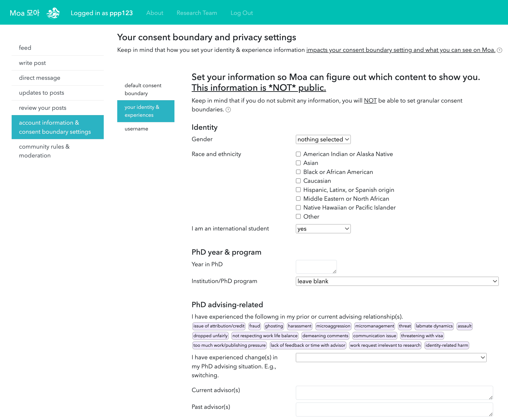The width and height of the screenshot is (508, 420).
Task: Check the Other race checkbox
Action: coord(298,217)
